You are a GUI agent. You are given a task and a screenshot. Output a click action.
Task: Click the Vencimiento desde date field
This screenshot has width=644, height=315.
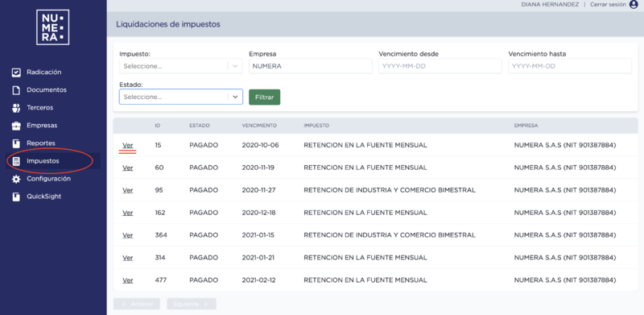(440, 66)
